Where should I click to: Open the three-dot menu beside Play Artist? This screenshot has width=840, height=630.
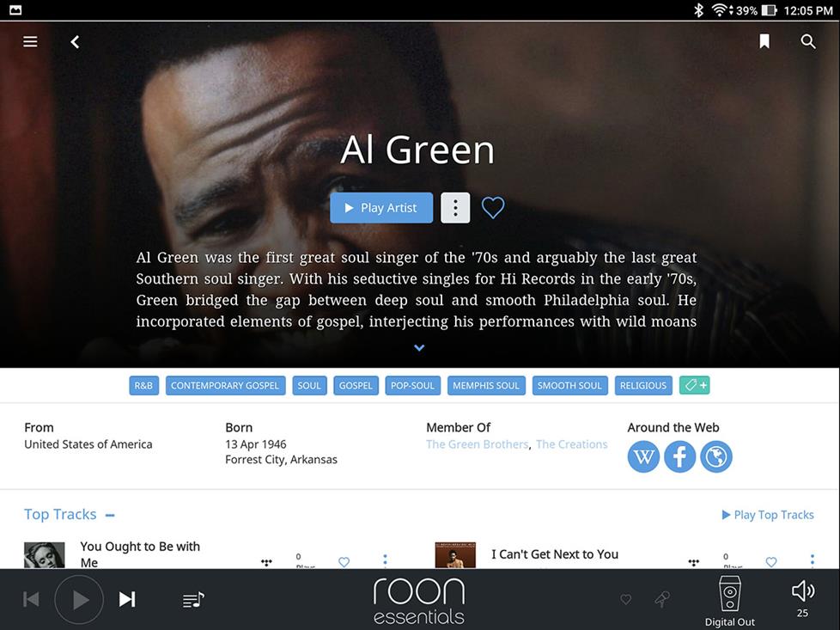455,207
